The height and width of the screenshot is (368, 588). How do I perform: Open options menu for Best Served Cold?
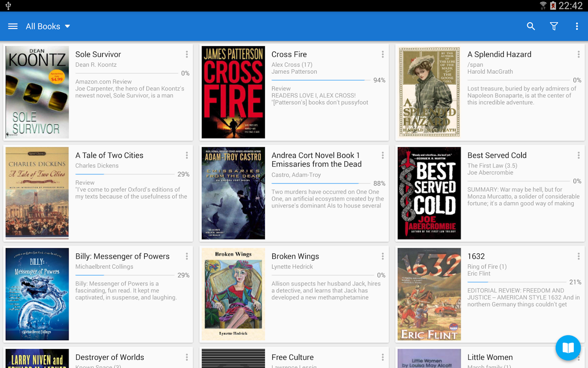(579, 155)
